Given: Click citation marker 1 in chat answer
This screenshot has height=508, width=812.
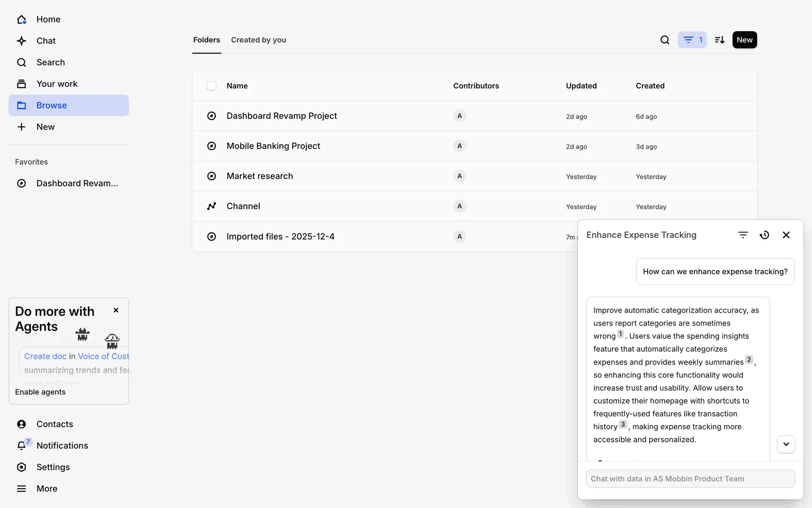Looking at the screenshot, I should click(x=620, y=334).
